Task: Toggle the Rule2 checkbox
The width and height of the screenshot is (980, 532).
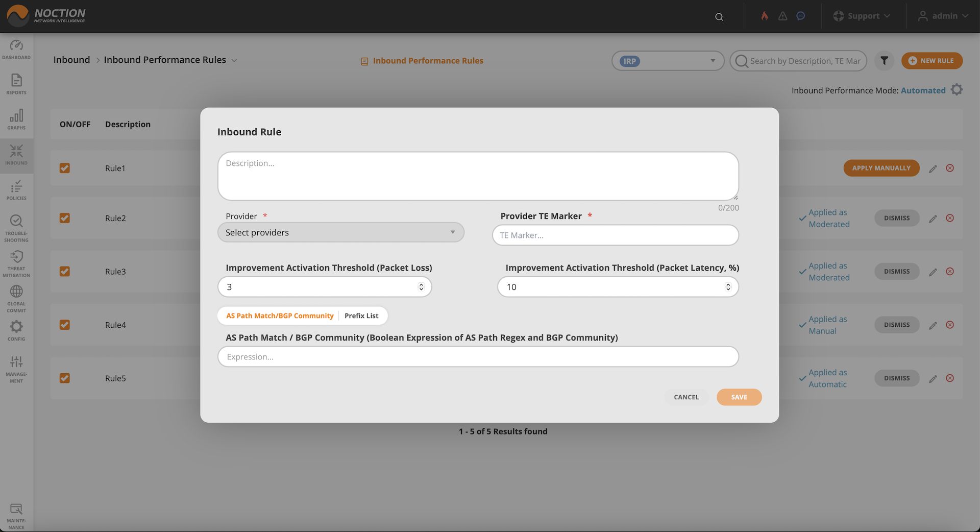Action: 65,218
